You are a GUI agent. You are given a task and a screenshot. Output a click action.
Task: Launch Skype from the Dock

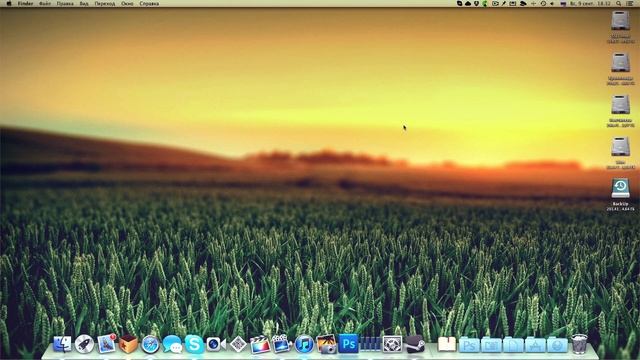(x=194, y=344)
